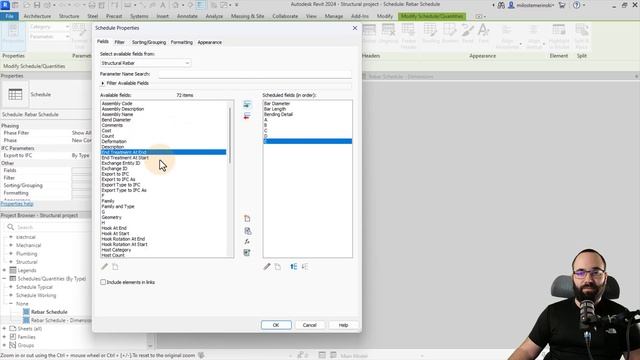This screenshot has width=640, height=360.
Task: Expand the Groups node in the Project Browser
Action: pos(4,345)
